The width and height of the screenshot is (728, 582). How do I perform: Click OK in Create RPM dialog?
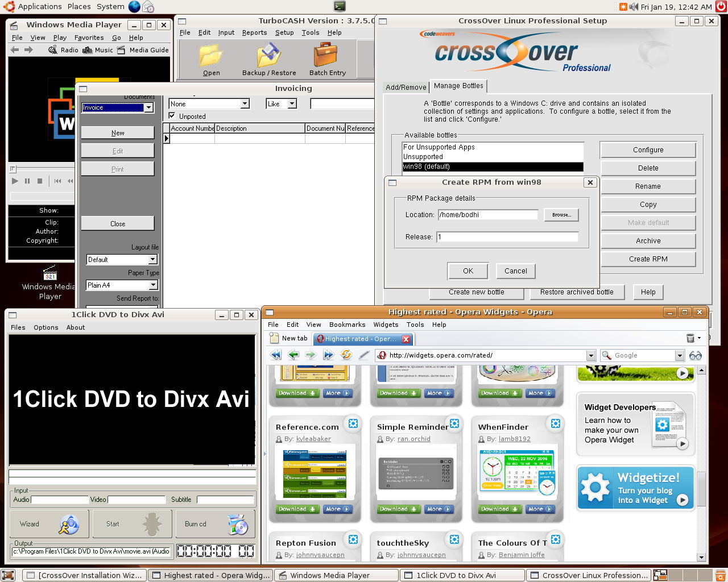(x=468, y=271)
